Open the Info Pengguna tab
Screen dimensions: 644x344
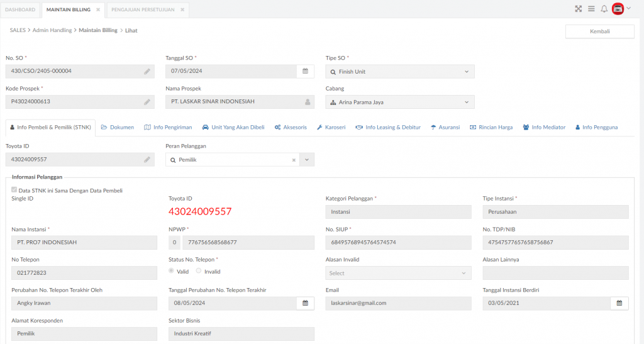click(x=596, y=127)
